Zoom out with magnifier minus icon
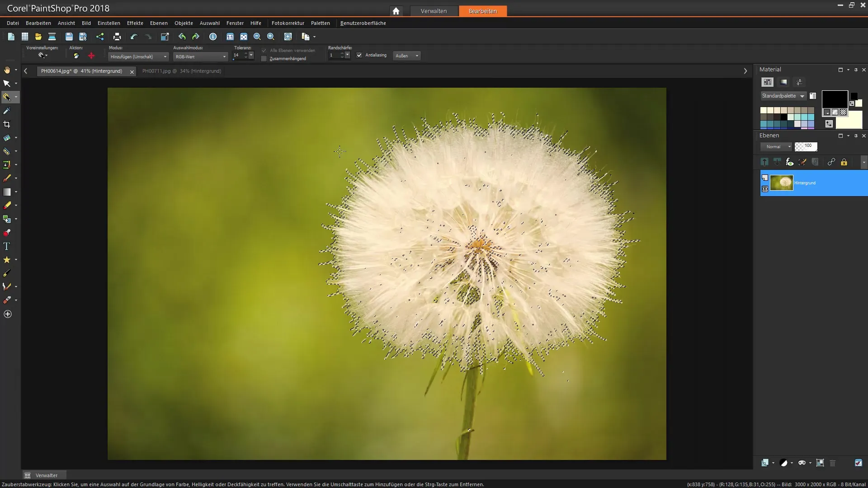This screenshot has width=868, height=488. tap(257, 37)
